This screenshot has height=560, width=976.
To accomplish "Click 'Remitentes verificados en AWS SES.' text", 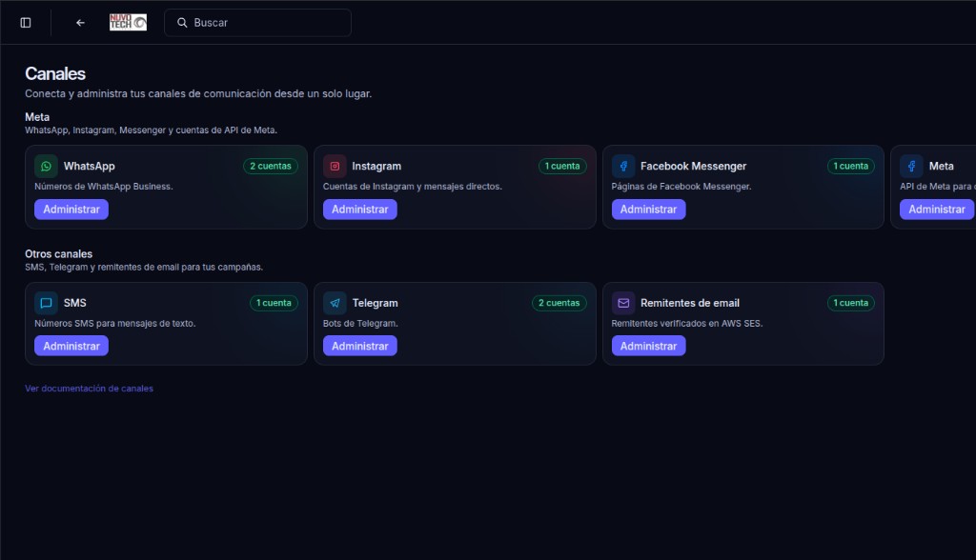I will [x=687, y=324].
